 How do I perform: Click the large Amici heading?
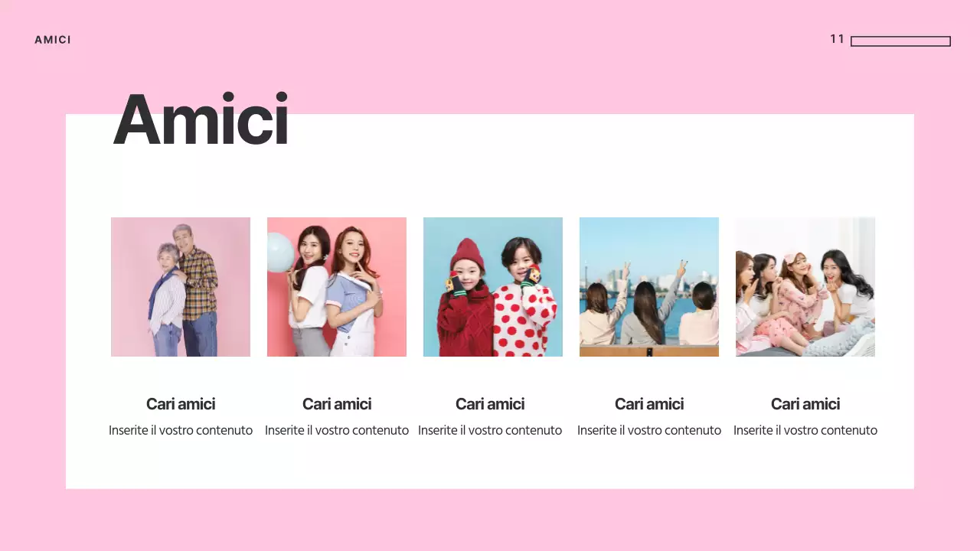201,119
